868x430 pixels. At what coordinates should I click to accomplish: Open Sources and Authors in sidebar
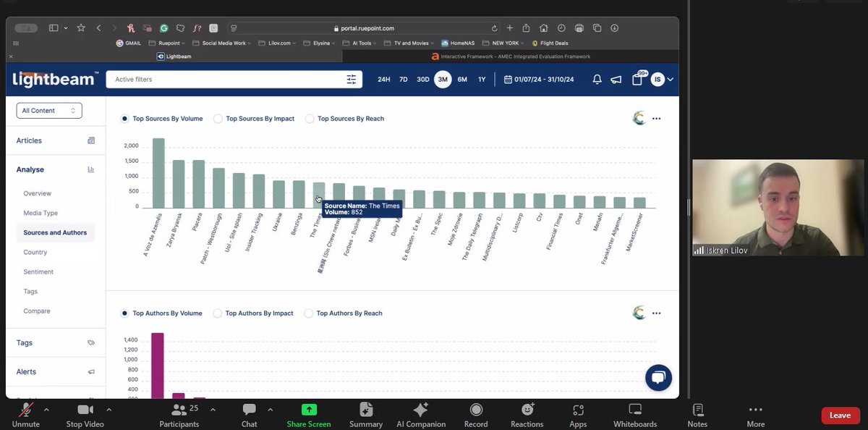coord(55,233)
